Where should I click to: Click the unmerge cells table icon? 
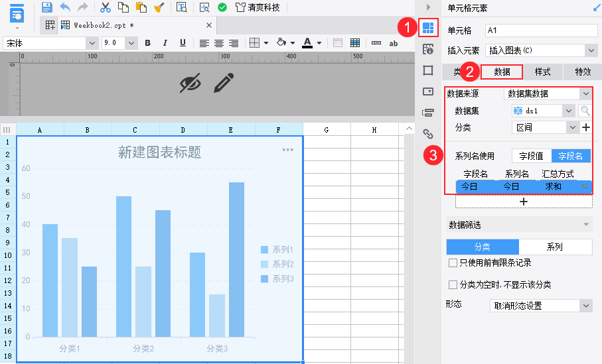[355, 43]
